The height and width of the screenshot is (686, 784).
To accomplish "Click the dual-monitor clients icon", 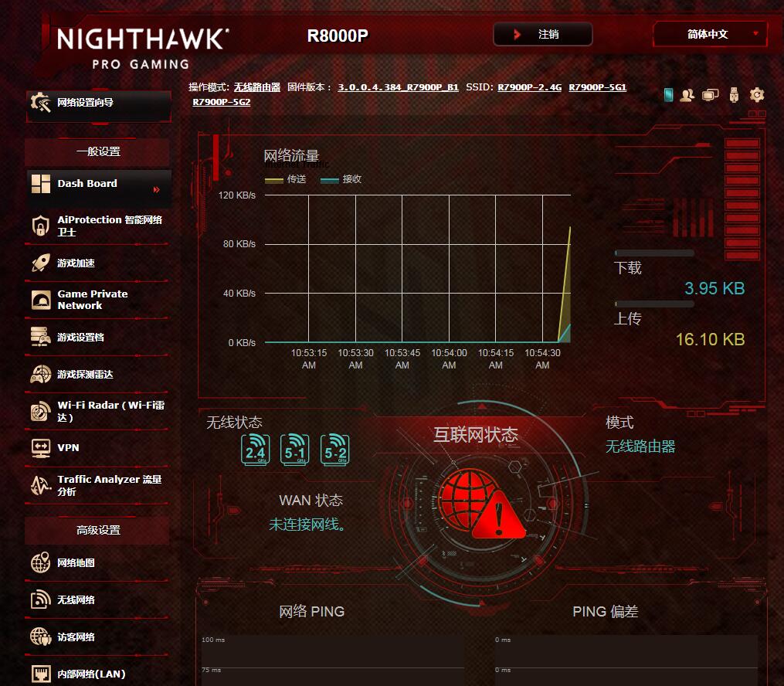I will pyautogui.click(x=710, y=94).
